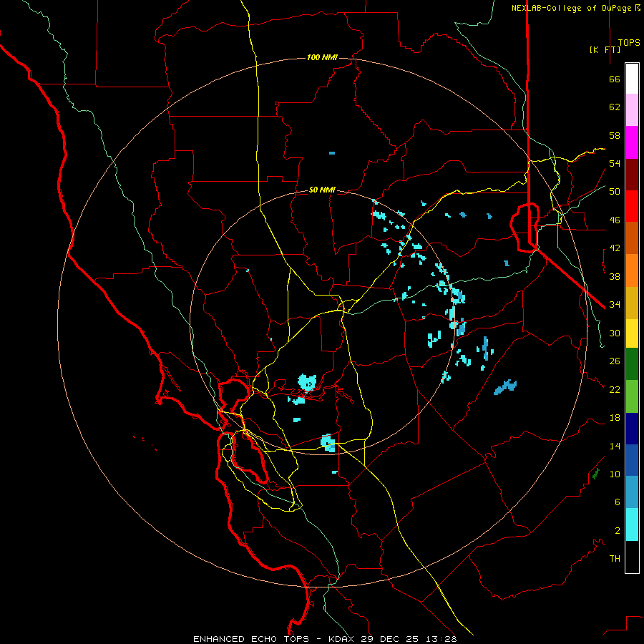Click the legend value '54'
This screenshot has width=644, height=644.
click(x=615, y=163)
